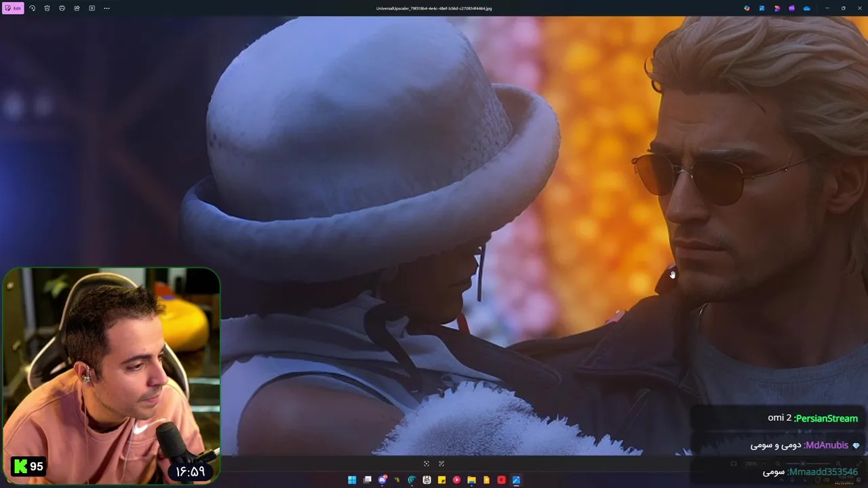Open the red circular play app on taskbar
This screenshot has width=868, height=488.
pos(456,480)
